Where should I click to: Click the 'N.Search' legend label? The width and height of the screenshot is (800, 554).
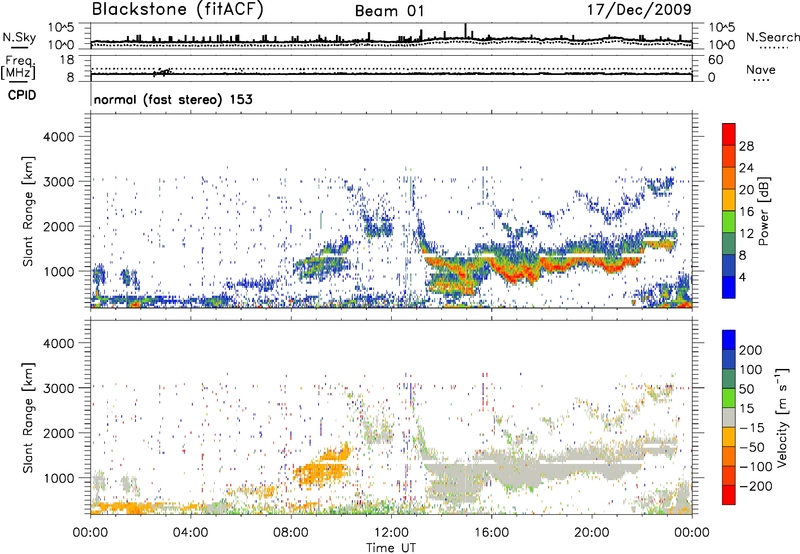click(772, 37)
